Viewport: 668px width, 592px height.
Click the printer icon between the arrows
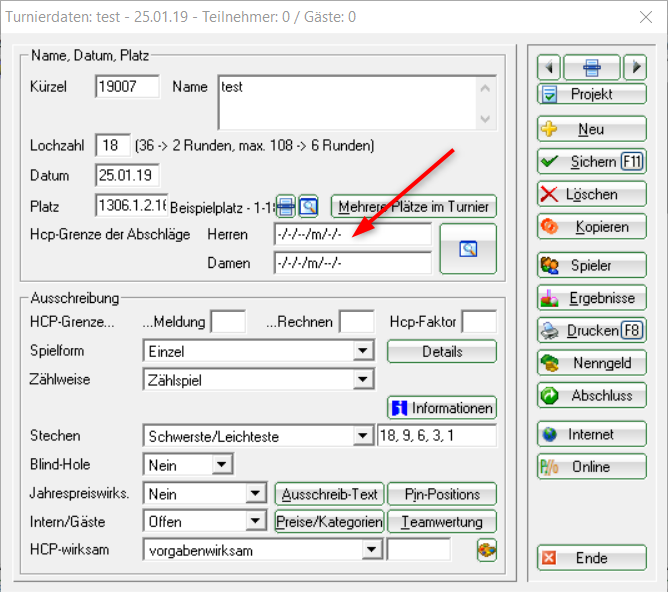592,68
